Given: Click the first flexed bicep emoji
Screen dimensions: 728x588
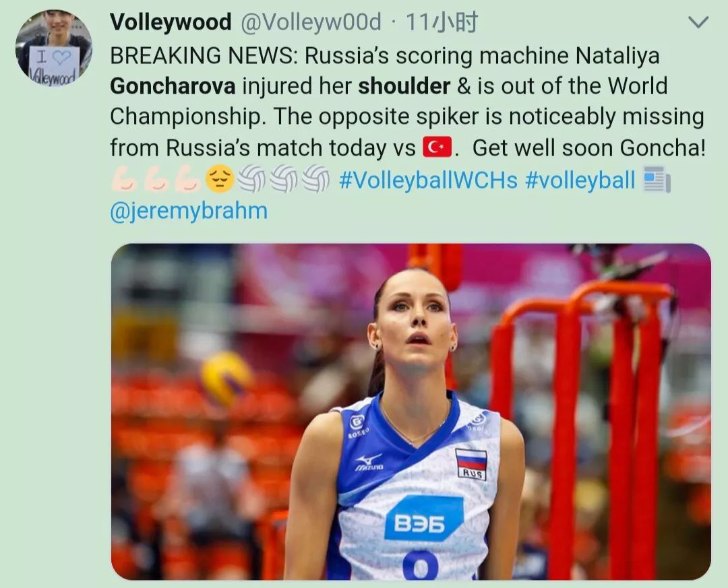Looking at the screenshot, I should [125, 178].
